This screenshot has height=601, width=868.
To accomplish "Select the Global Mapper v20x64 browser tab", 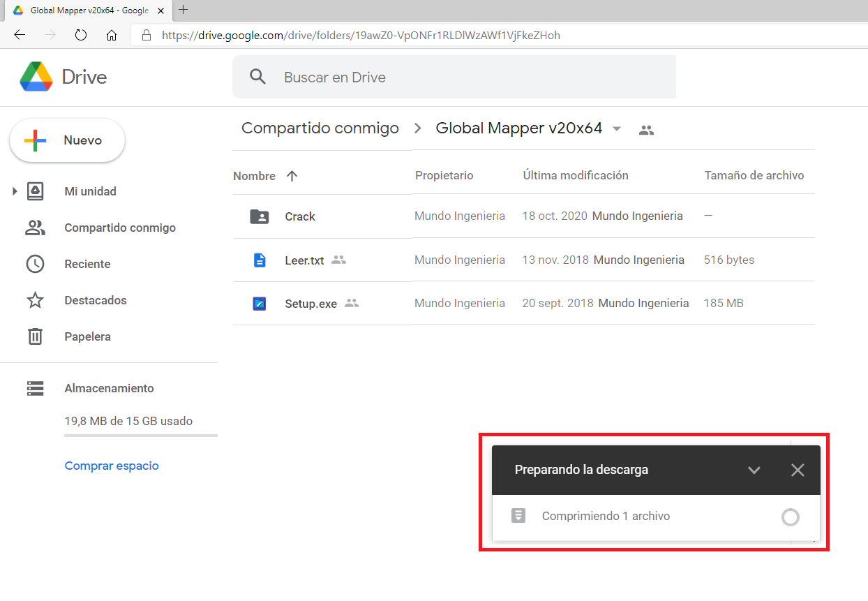I will [x=87, y=10].
